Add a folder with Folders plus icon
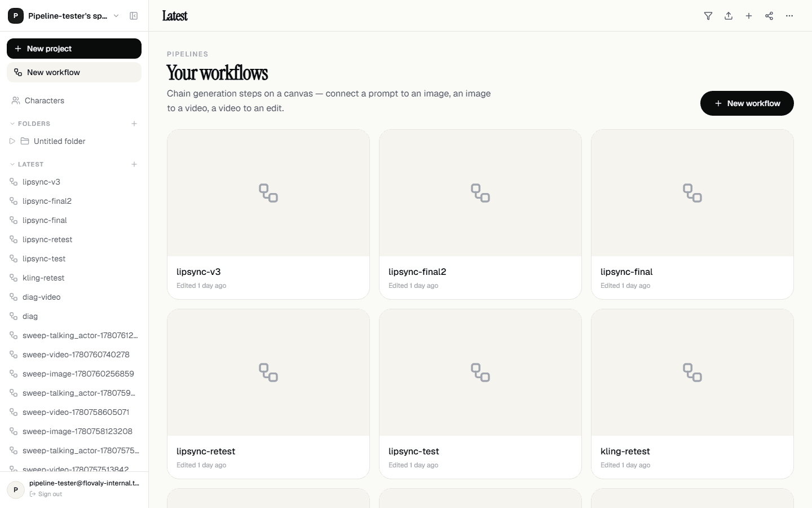 [x=134, y=124]
